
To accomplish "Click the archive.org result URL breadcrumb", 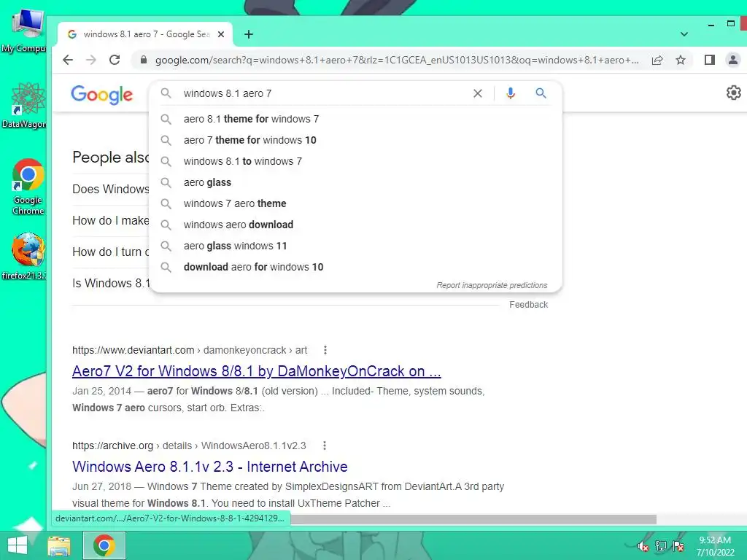I will pyautogui.click(x=189, y=446).
